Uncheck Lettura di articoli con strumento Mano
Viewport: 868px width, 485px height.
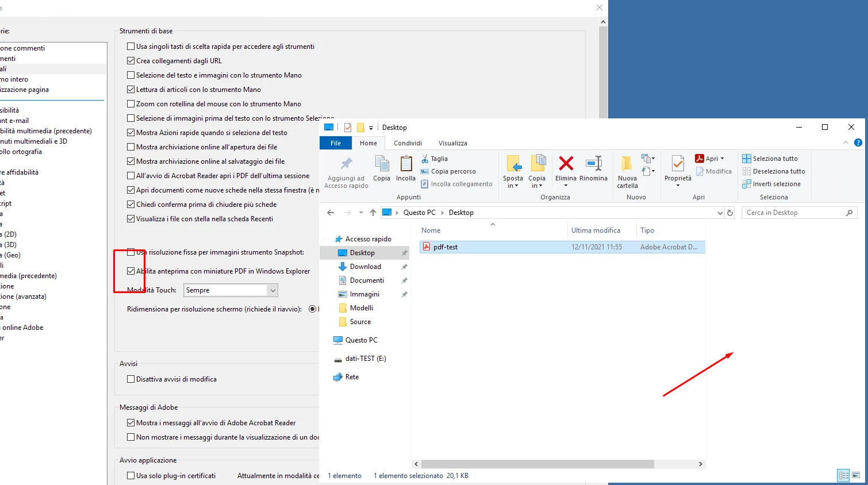tap(131, 90)
